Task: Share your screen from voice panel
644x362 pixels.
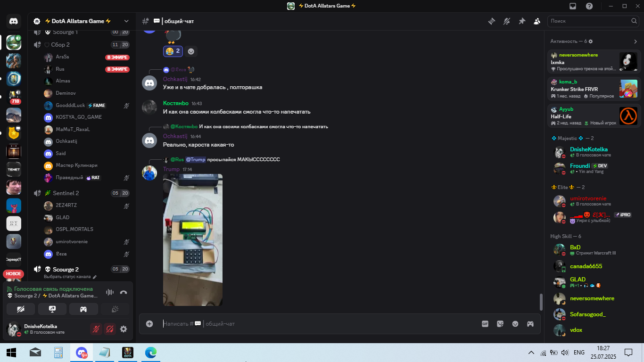Action: pyautogui.click(x=52, y=309)
